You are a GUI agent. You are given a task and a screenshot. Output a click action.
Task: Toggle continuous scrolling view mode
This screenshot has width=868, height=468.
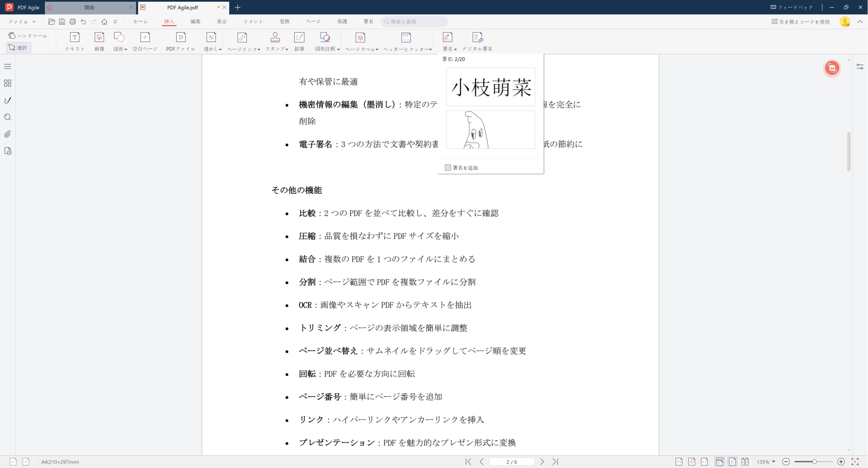pos(719,462)
